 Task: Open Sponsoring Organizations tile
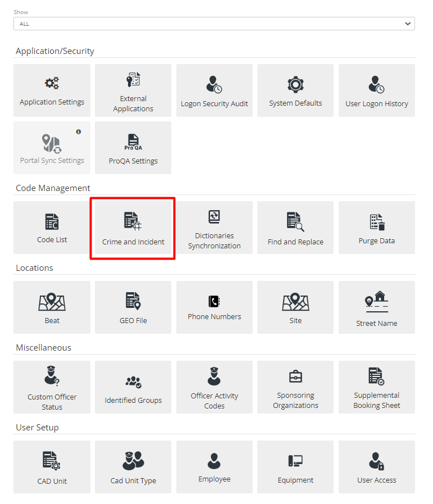(295, 387)
